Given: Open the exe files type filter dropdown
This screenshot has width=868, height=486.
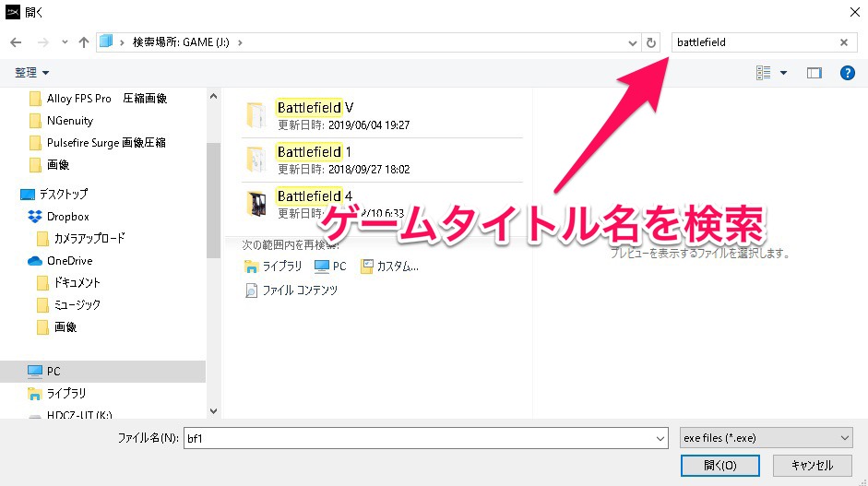Looking at the screenshot, I should (x=767, y=438).
